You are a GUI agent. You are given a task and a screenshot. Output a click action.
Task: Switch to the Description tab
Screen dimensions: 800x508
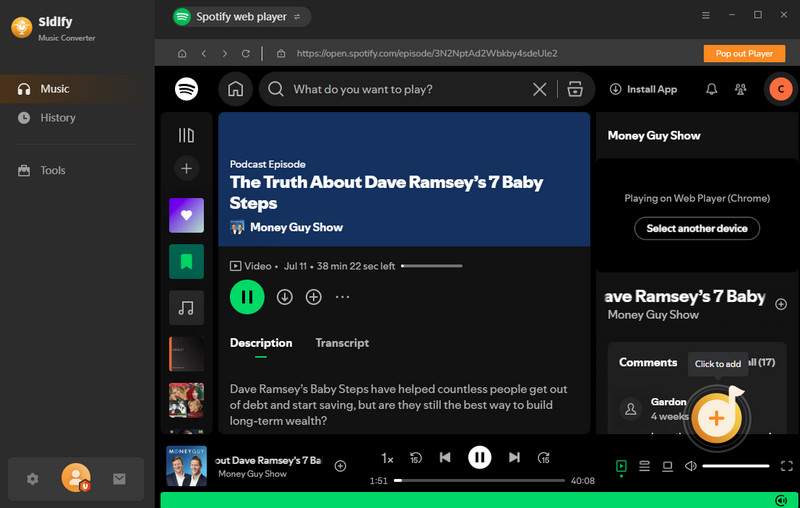click(261, 343)
